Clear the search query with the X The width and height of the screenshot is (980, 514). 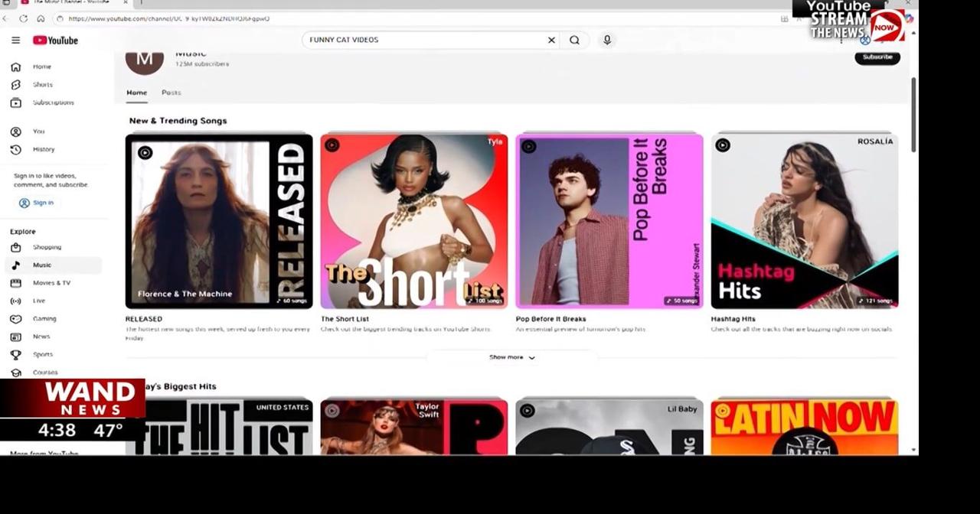550,40
